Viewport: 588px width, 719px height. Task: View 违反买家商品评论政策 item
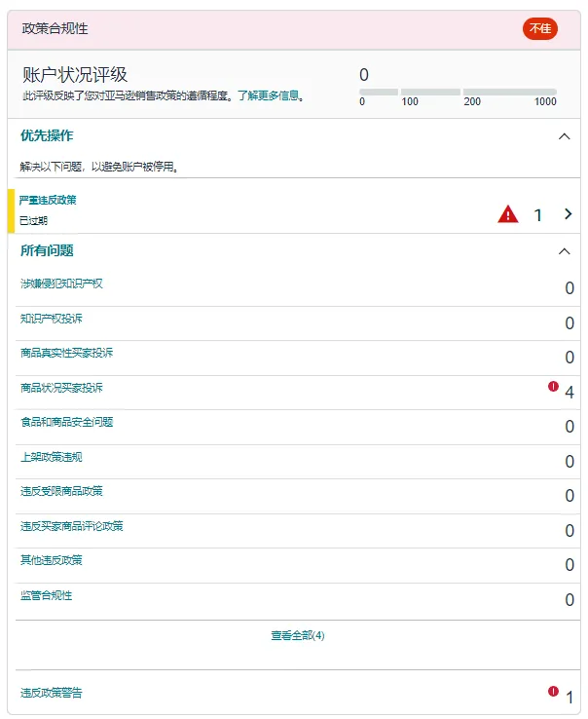[71, 526]
